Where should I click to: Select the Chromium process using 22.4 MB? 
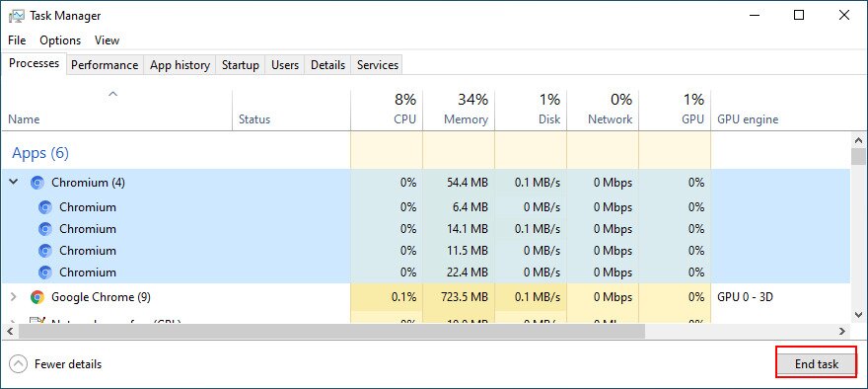pos(425,272)
